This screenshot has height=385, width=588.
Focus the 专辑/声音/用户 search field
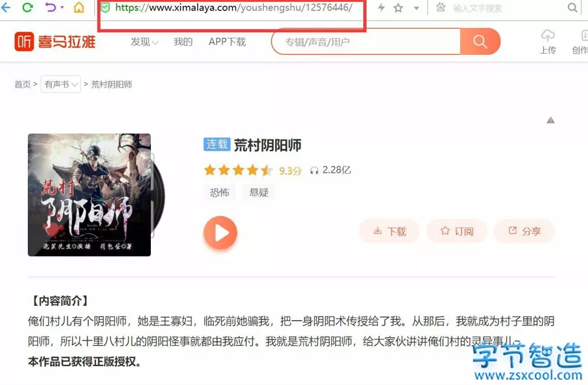[x=366, y=42]
